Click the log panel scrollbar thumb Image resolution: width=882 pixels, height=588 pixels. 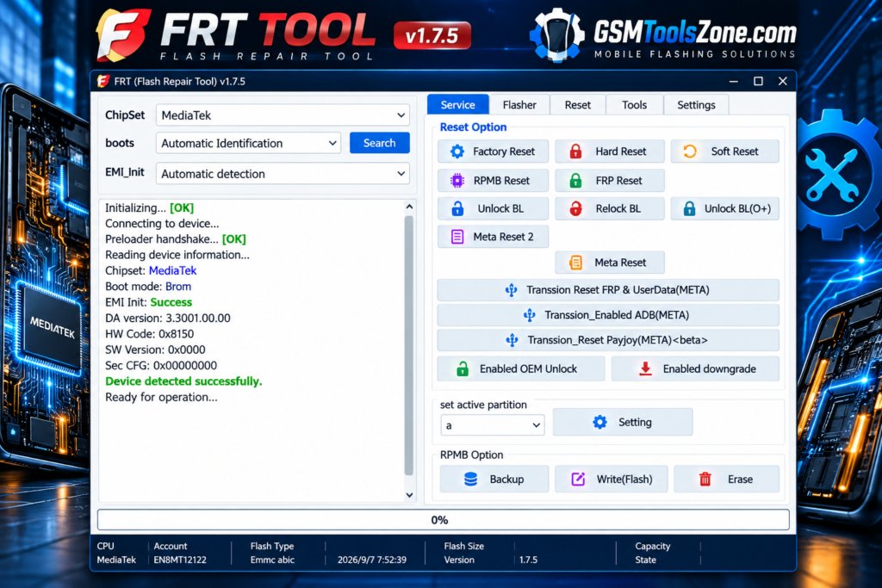tap(409, 346)
